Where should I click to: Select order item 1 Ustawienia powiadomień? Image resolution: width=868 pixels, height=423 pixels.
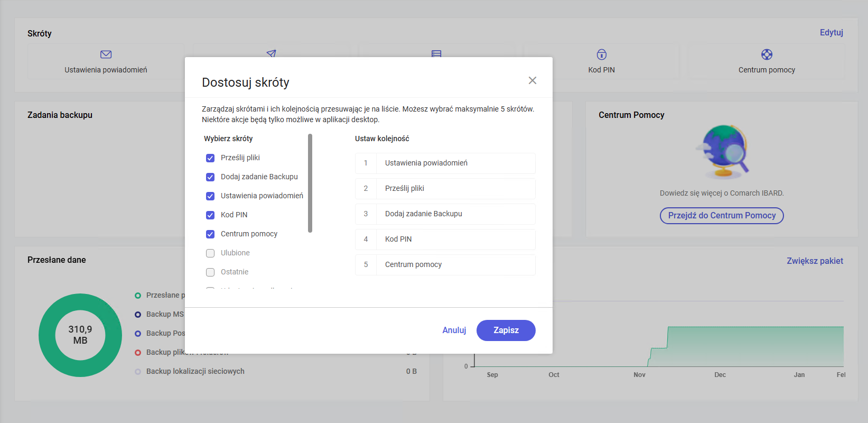click(x=445, y=163)
